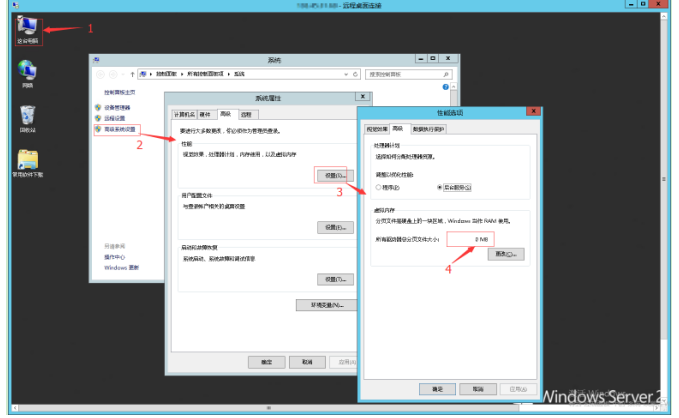Click 确定 (OK) in Performance Options dialog
Screen dimensions: 679x418
pos(437,388)
